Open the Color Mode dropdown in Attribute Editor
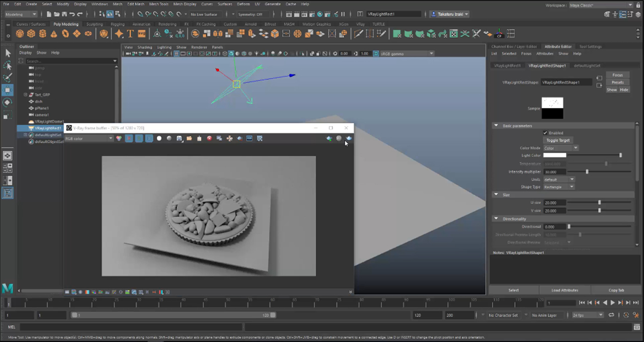644x342 pixels. (575, 148)
